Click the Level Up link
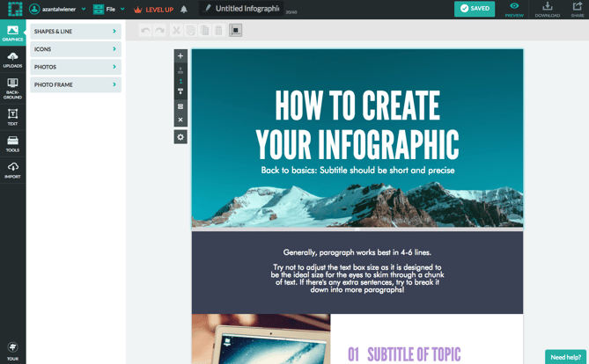 154,9
